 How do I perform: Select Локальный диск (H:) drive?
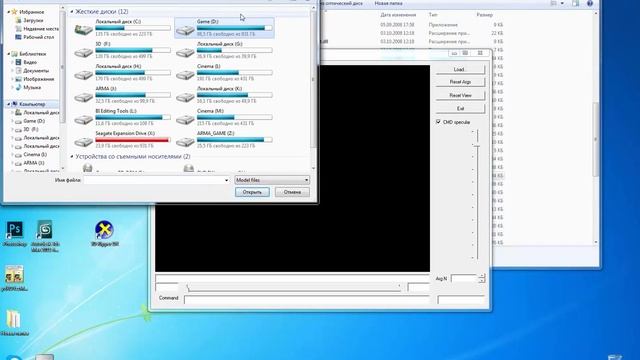[x=122, y=73]
